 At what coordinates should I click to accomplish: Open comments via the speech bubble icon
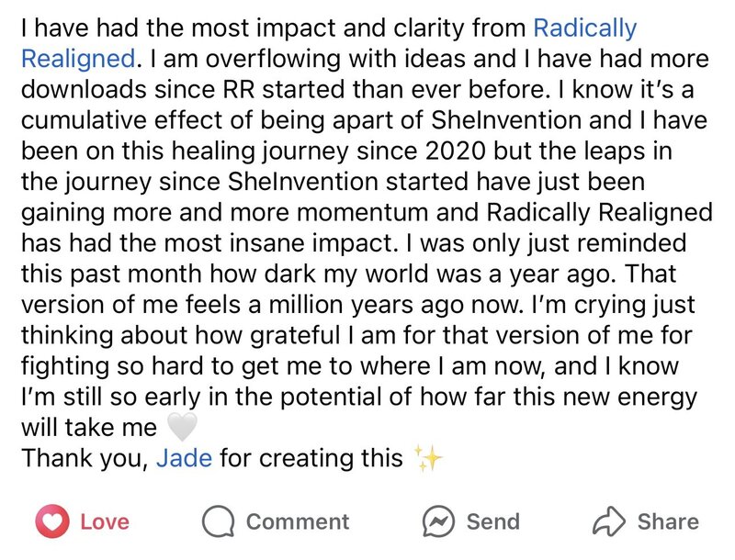(x=218, y=521)
